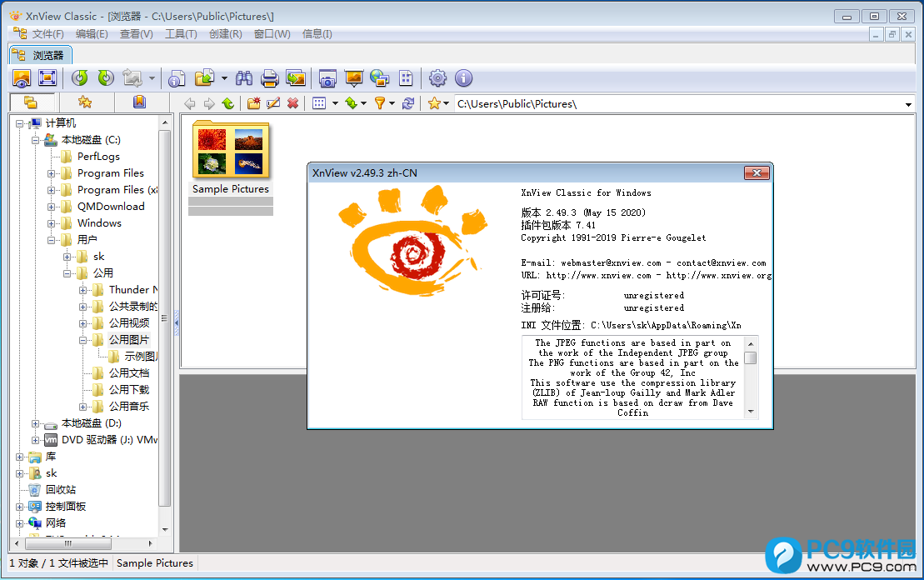This screenshot has width=924, height=580.
Task: Click the convert/transform image icon
Action: pos(132,77)
